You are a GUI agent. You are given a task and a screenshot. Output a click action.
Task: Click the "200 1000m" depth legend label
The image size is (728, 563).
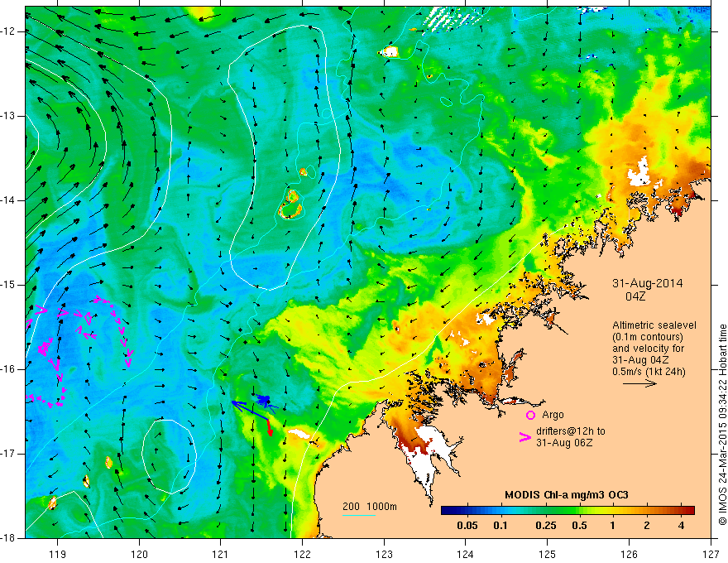tap(370, 507)
